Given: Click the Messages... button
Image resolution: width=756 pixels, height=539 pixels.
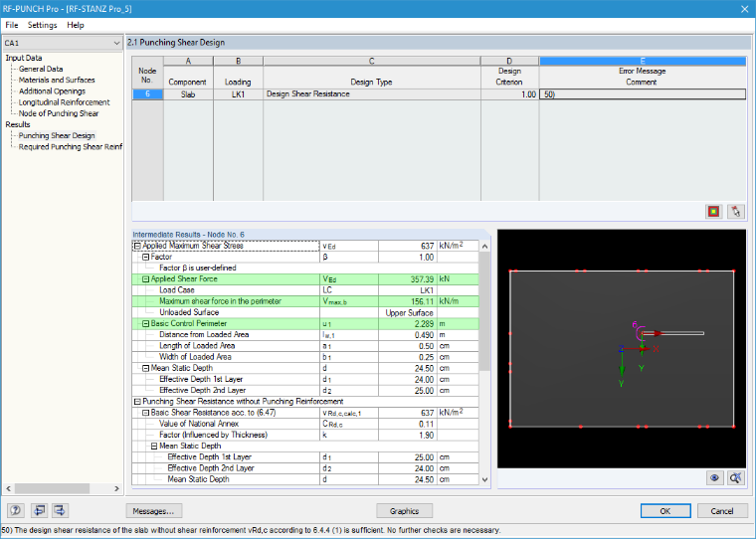Looking at the screenshot, I should point(154,511).
